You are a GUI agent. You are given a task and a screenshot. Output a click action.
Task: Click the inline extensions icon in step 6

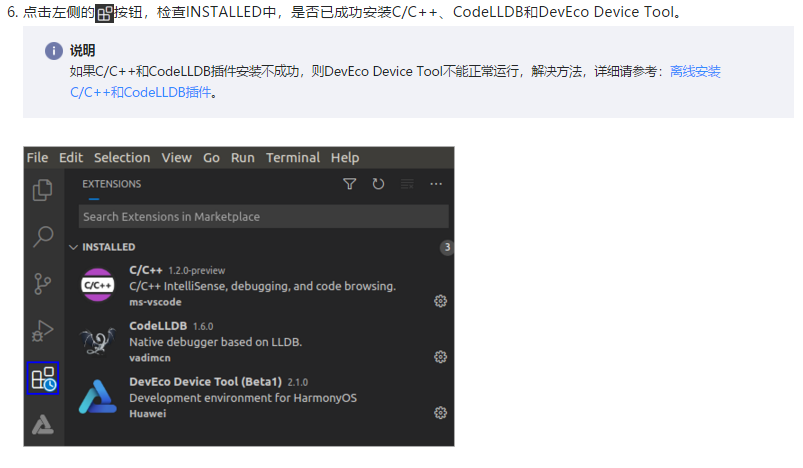[x=104, y=13]
